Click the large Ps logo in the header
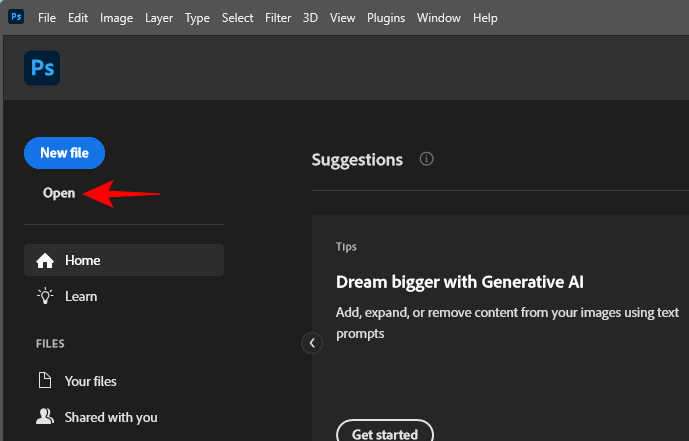 tap(42, 68)
